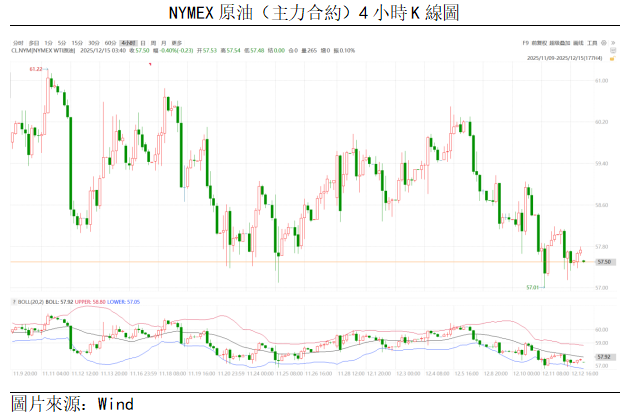Click the red marker arrow atop chart
The image size is (627, 418).
[149, 65]
